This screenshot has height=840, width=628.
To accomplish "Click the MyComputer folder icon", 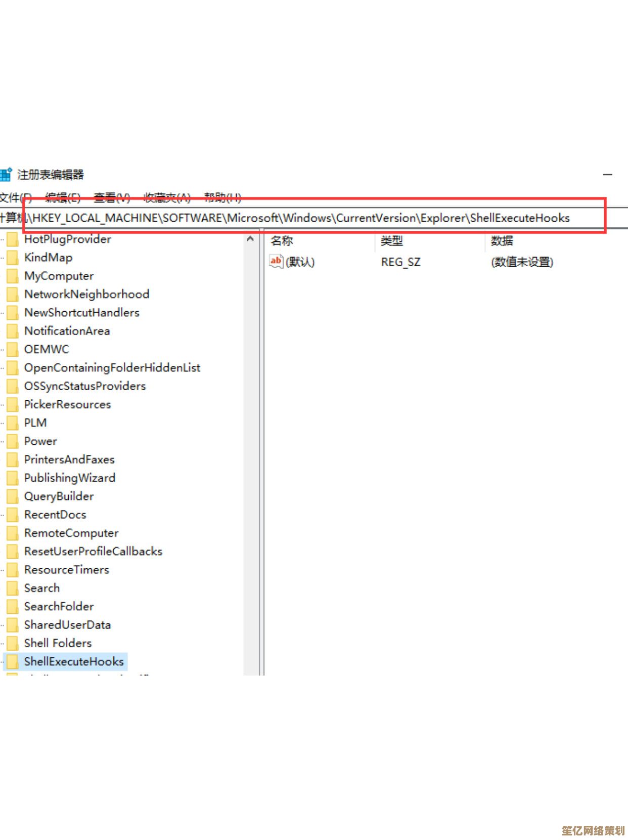I will coord(13,276).
